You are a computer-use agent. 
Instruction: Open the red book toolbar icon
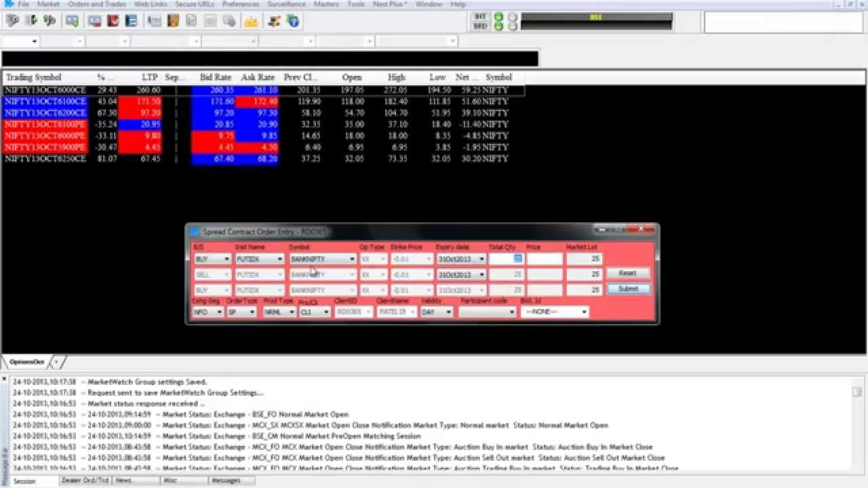coord(113,21)
